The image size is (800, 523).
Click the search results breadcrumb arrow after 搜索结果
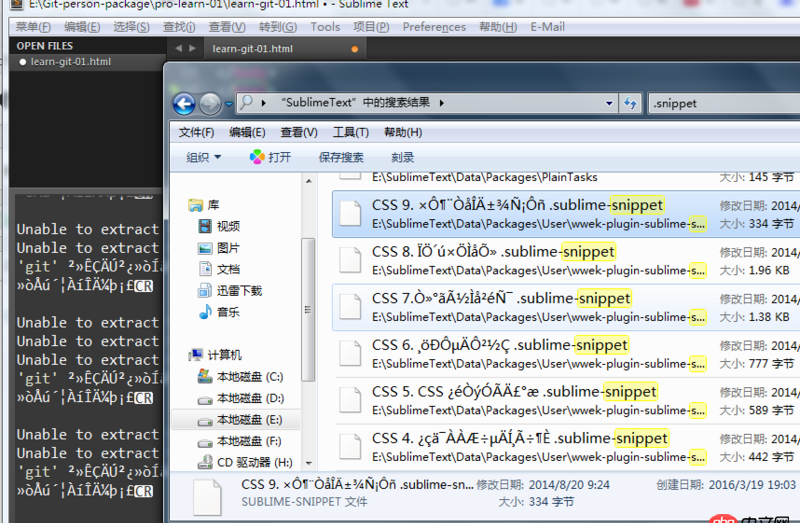(x=441, y=103)
